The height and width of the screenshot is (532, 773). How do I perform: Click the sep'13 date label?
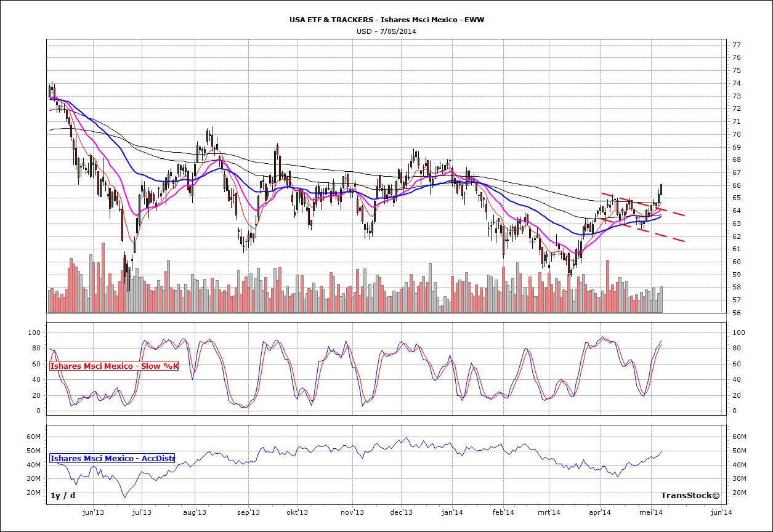tap(248, 512)
